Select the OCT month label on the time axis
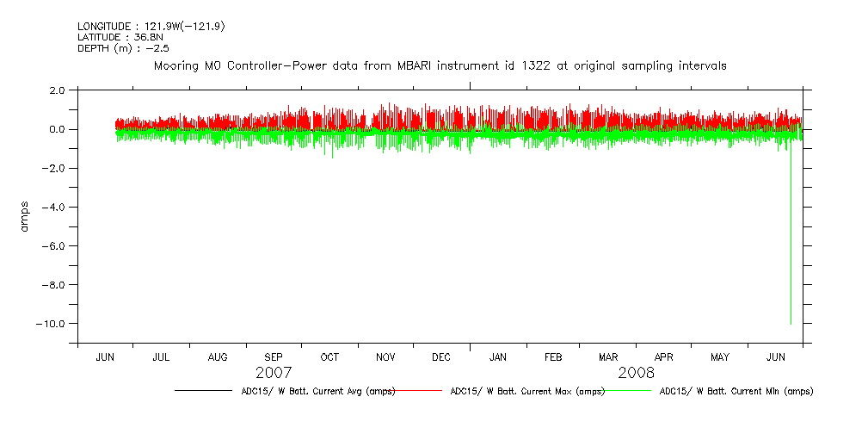Image resolution: width=868 pixels, height=434 pixels. [x=329, y=357]
